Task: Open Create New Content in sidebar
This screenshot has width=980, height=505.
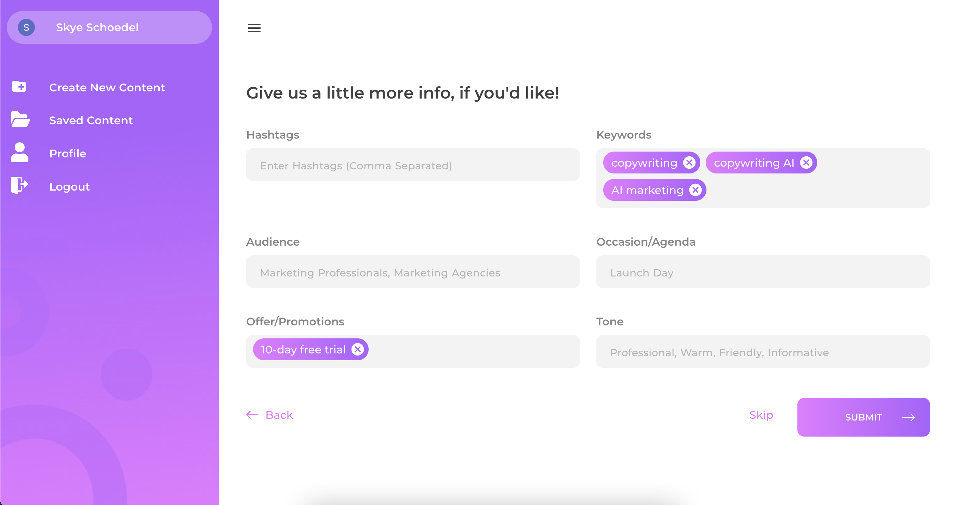Action: (107, 88)
